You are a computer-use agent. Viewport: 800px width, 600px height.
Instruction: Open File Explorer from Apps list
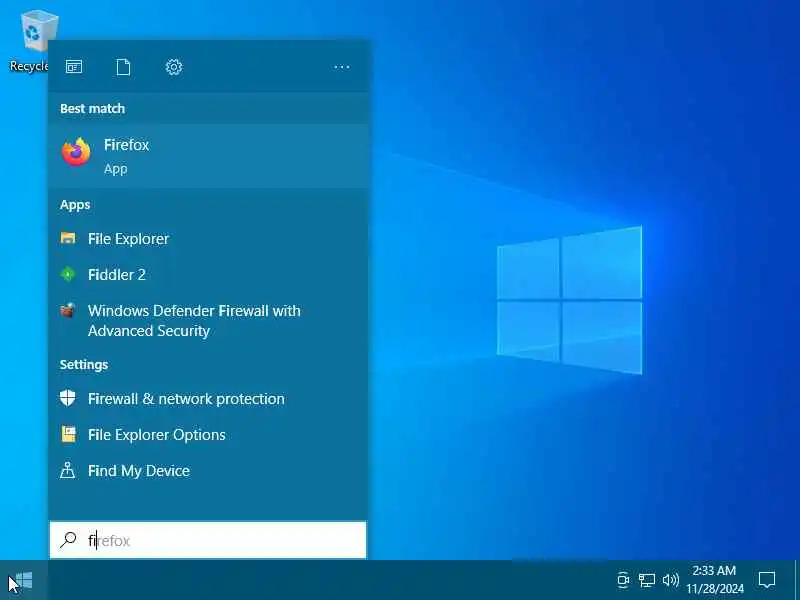208,239
